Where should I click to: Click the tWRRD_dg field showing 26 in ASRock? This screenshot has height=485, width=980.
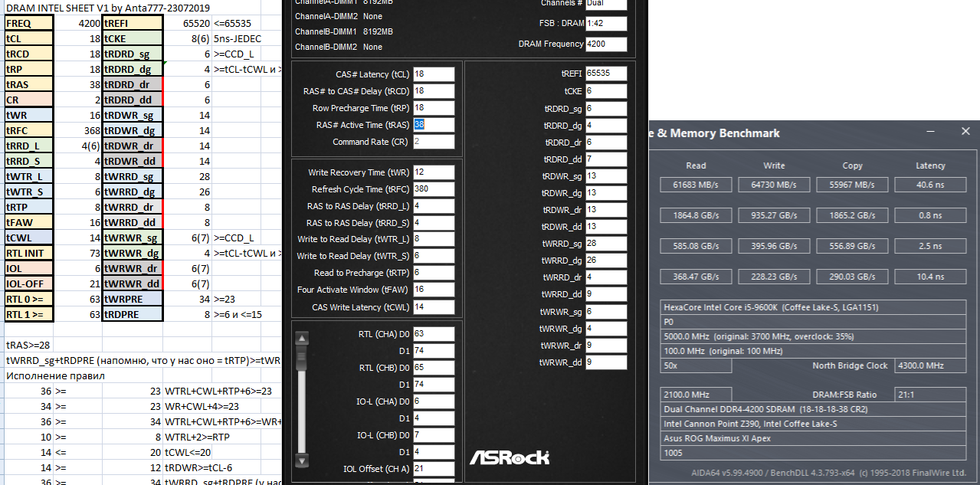pyautogui.click(x=606, y=261)
